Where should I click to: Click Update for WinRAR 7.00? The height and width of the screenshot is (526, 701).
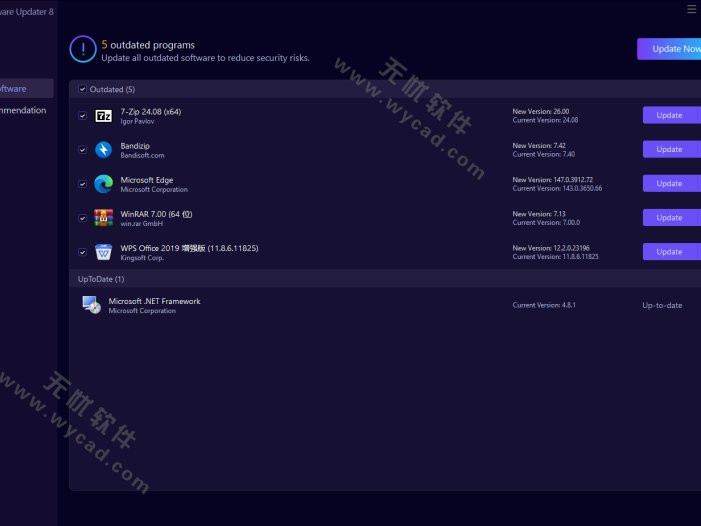[x=672, y=218]
